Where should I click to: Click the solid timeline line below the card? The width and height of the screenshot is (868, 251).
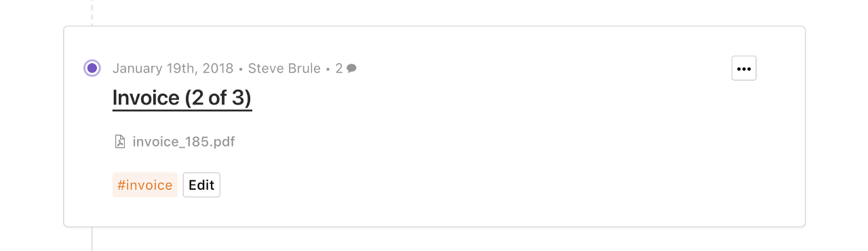[92, 239]
